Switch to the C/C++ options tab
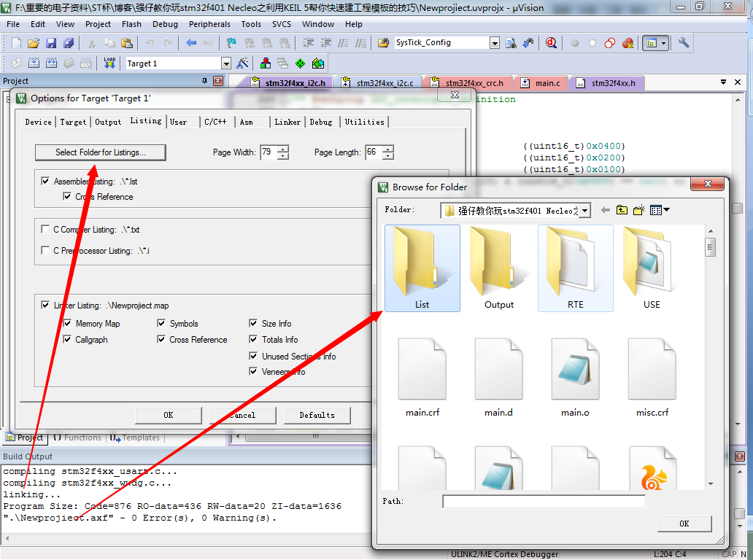The image size is (753, 560). click(215, 122)
